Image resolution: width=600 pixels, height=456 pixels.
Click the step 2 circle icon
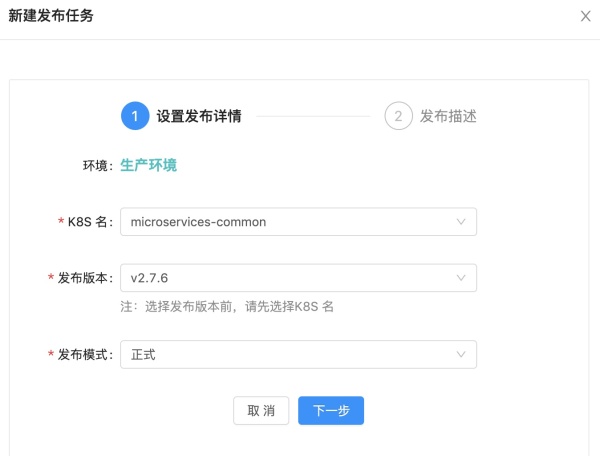398,116
